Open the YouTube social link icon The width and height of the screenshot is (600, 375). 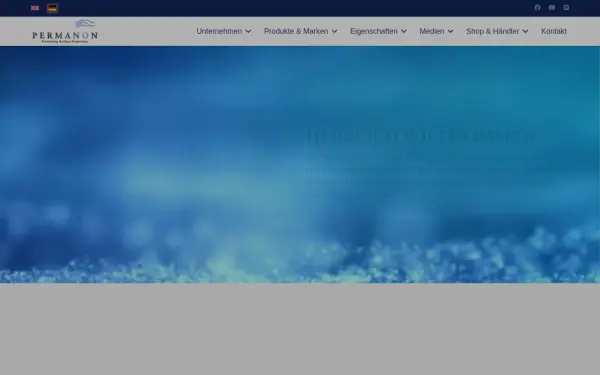pyautogui.click(x=552, y=8)
